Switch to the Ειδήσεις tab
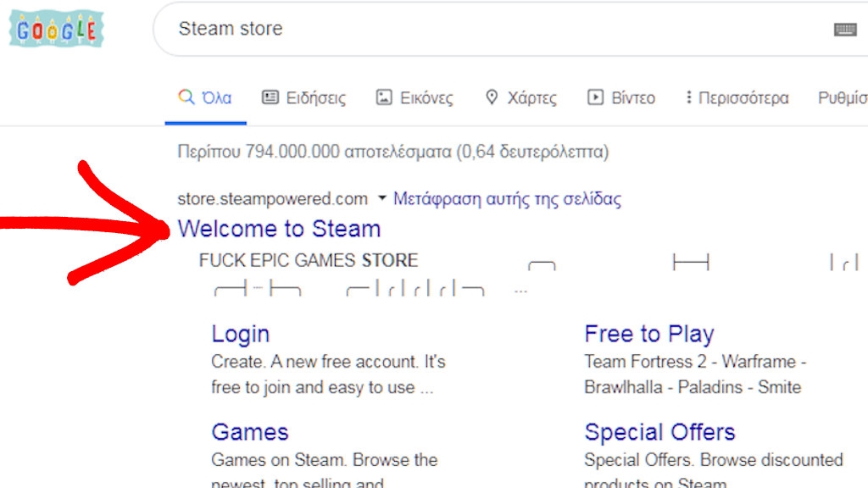Viewport: 868px width, 488px height. click(x=304, y=98)
